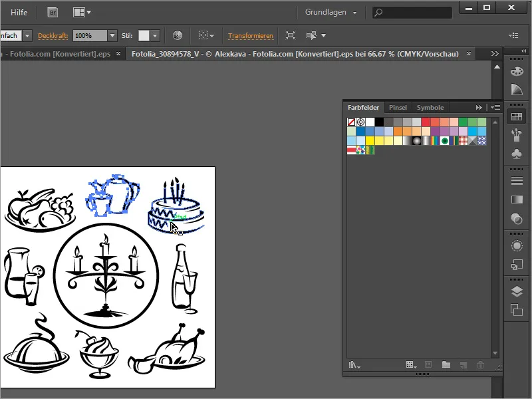Pick the red gingham pattern swatch
Screen dimensions: 532x399
tap(463, 140)
